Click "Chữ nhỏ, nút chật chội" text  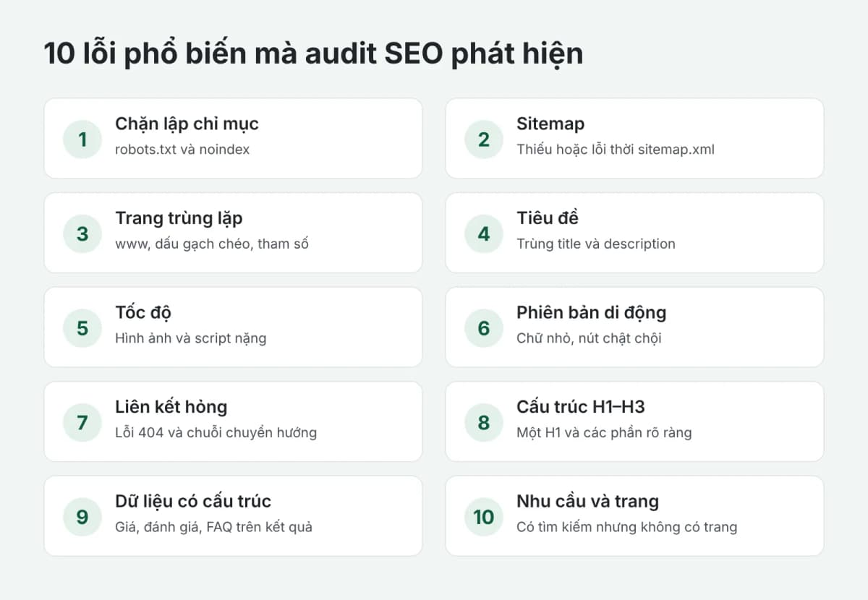coord(589,338)
